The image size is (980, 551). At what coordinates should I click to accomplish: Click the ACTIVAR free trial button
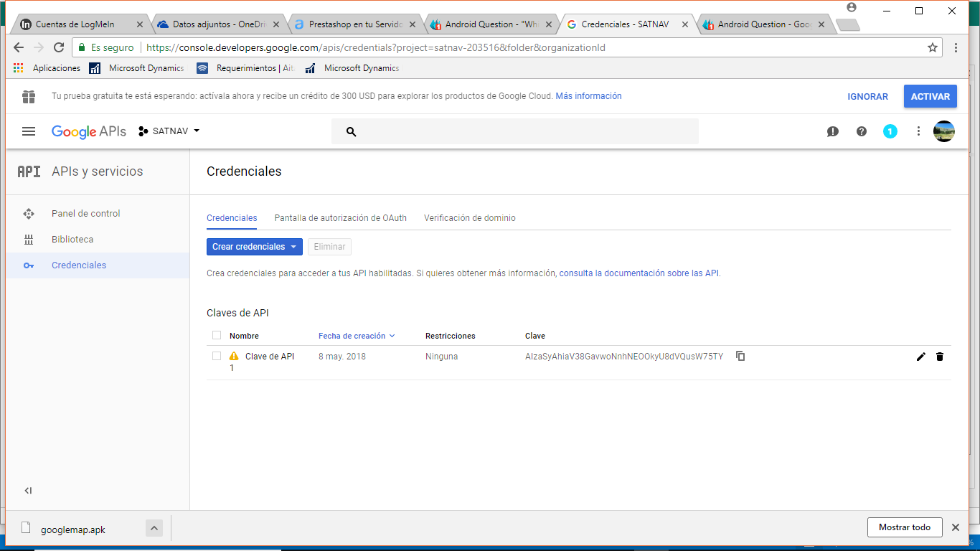(930, 97)
